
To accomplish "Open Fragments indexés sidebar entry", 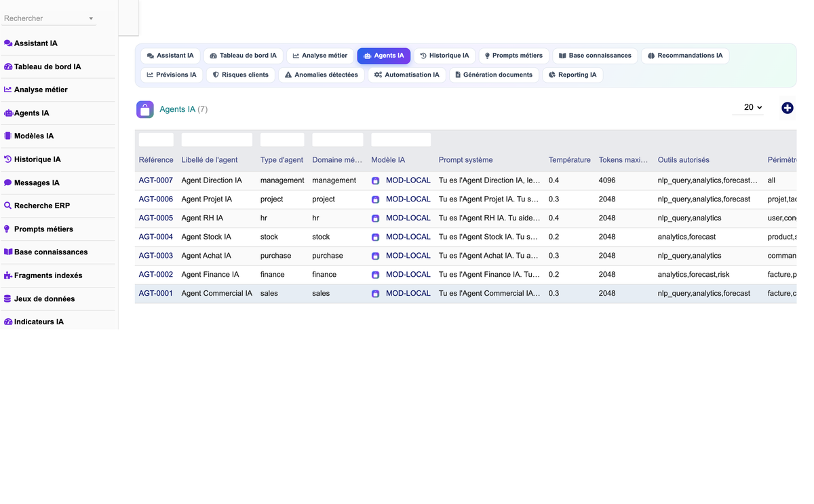I will 43,275.
